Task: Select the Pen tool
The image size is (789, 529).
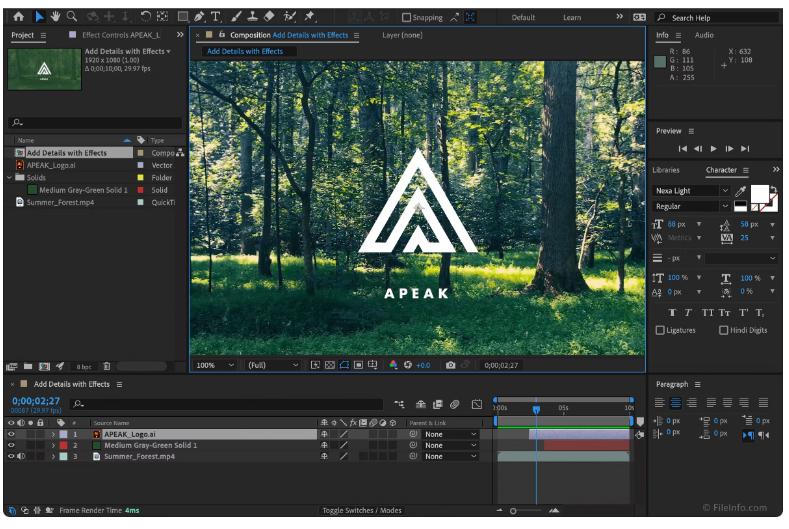Action: (199, 17)
